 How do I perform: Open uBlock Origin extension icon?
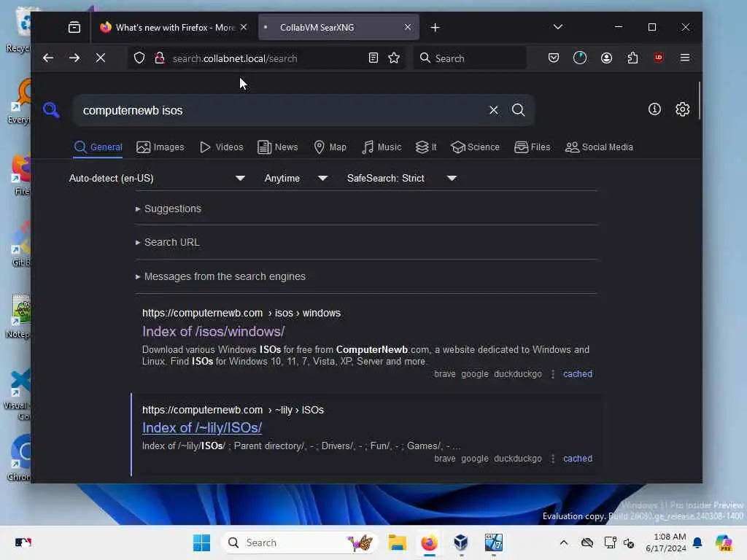(659, 58)
